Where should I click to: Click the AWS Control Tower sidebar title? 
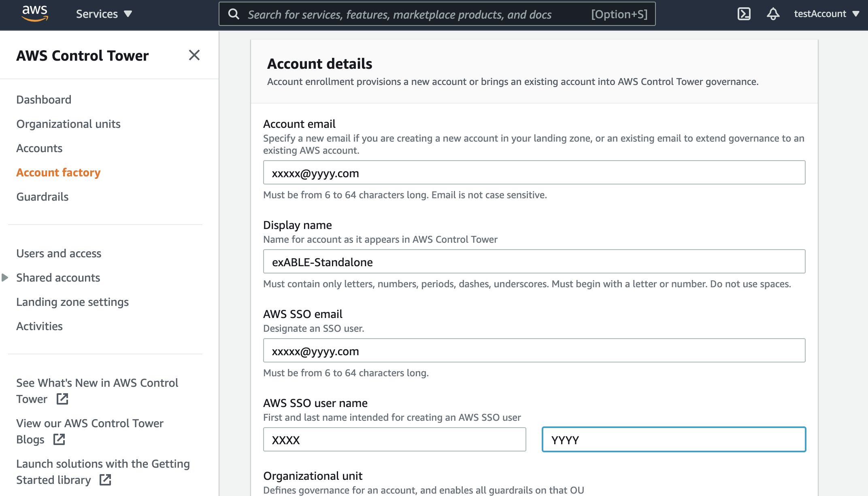(83, 55)
